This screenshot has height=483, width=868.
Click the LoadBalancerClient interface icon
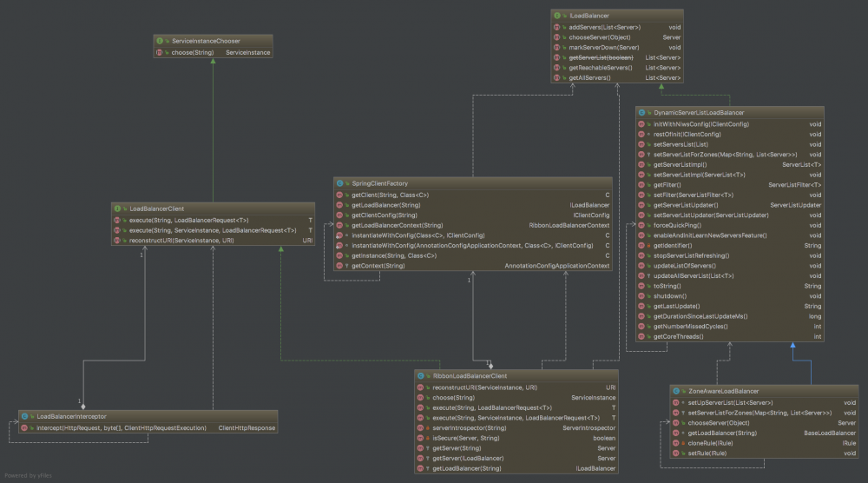[117, 208]
